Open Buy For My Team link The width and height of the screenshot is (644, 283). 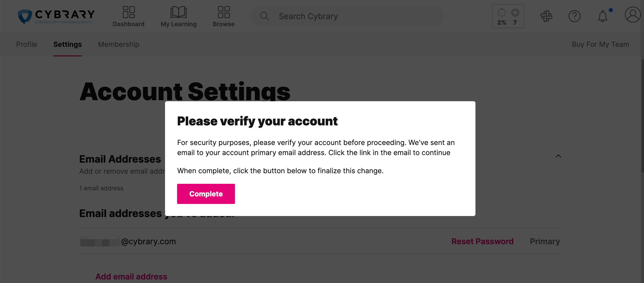[600, 44]
